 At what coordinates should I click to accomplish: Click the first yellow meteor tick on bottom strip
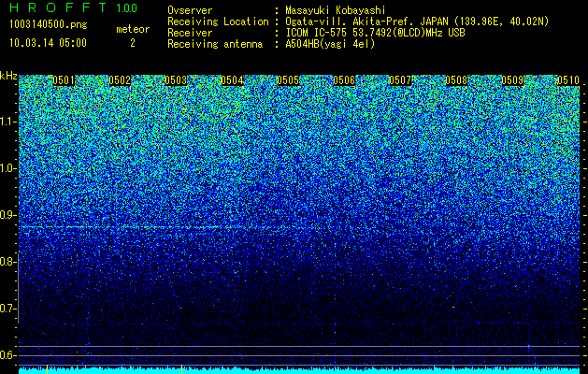pyautogui.click(x=47, y=369)
